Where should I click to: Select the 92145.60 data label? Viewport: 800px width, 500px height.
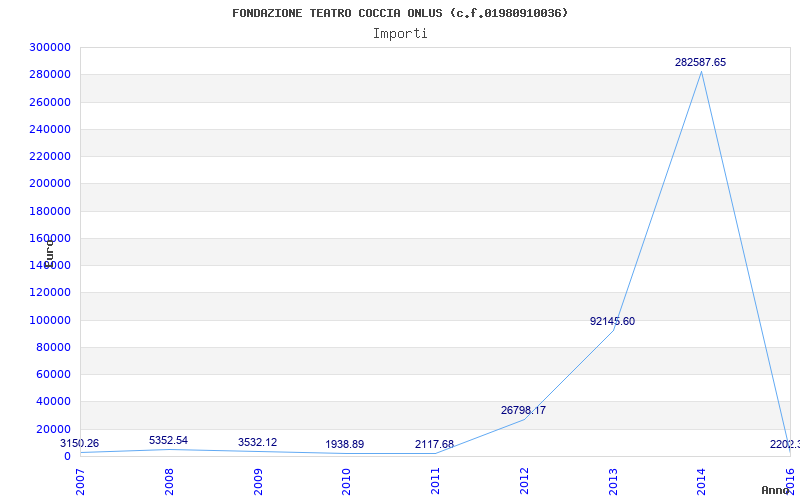(x=612, y=321)
